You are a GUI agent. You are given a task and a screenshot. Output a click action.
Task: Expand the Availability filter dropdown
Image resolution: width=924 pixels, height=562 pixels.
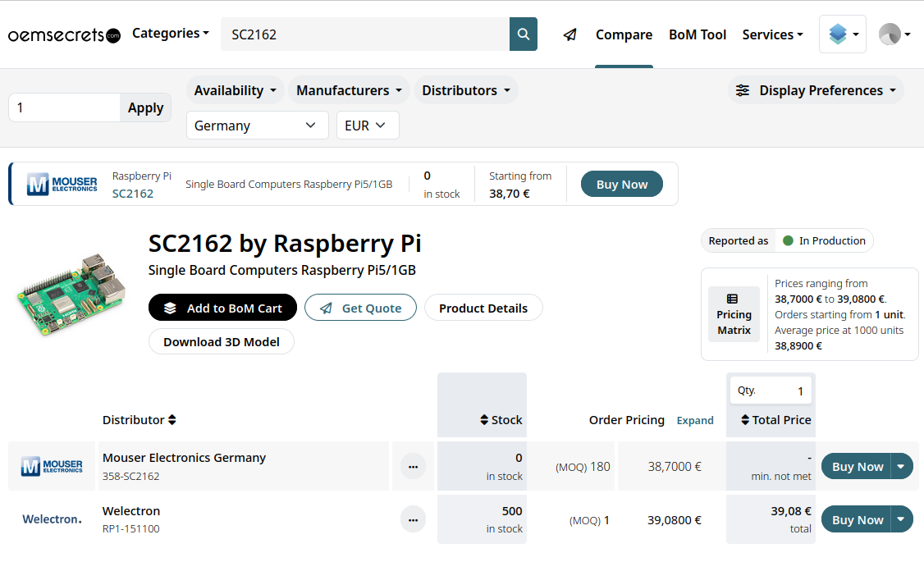point(236,90)
